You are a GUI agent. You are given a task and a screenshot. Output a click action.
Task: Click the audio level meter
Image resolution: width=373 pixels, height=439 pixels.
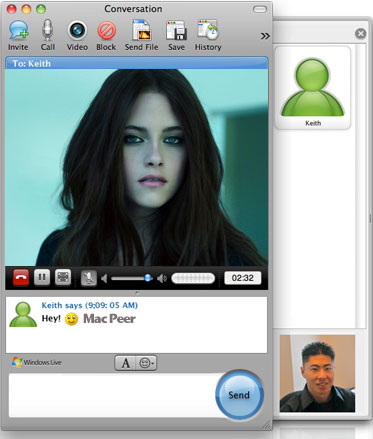coord(193,278)
